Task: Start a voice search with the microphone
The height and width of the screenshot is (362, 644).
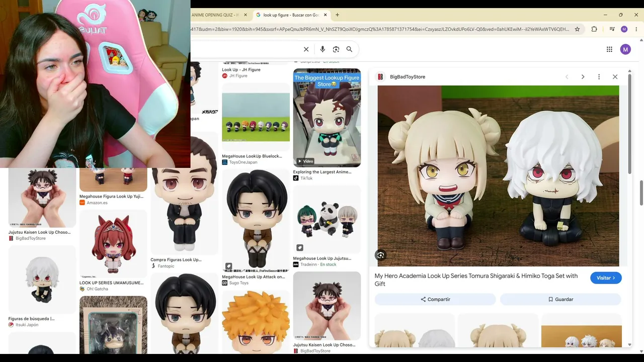Action: 323,49
